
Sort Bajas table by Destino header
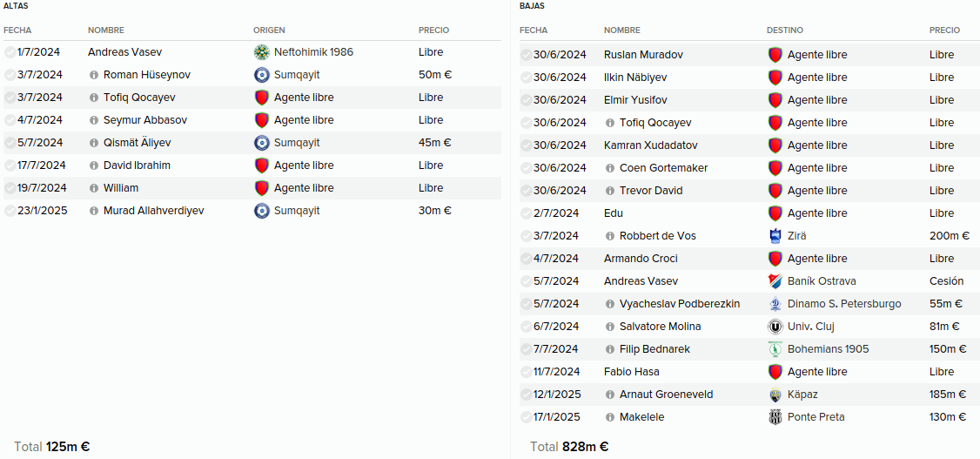pos(785,30)
